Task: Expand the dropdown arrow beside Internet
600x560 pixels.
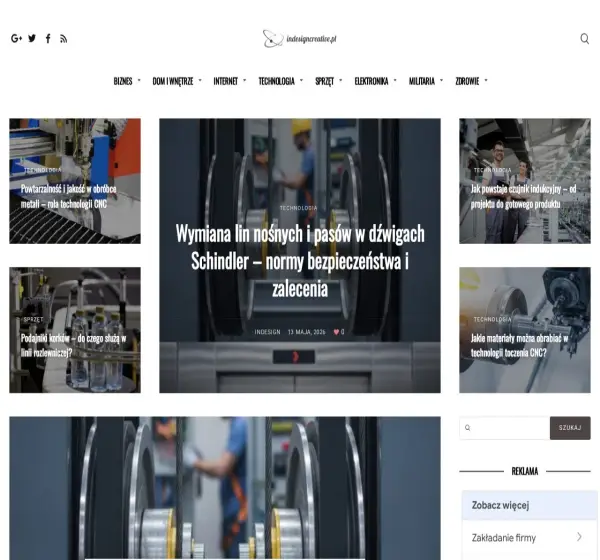Action: 245,80
